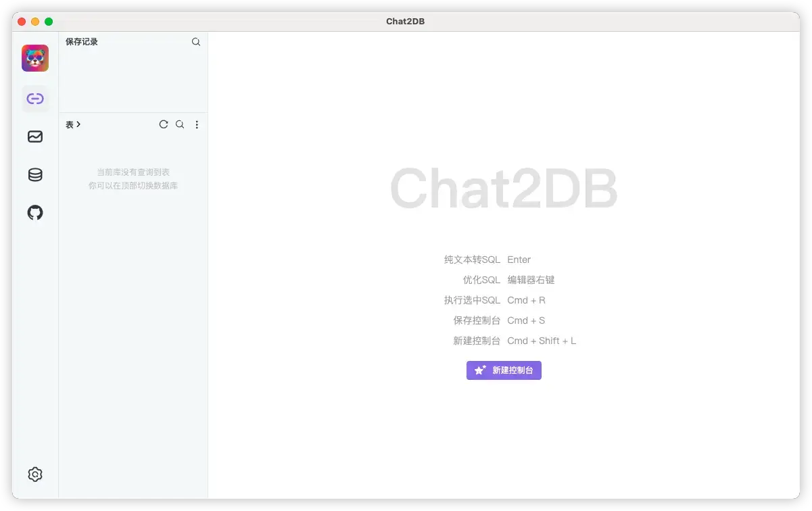Image resolution: width=812 pixels, height=511 pixels.
Task: Click the 你可以在顶部切换数据库 hint text
Action: pyautogui.click(x=133, y=185)
